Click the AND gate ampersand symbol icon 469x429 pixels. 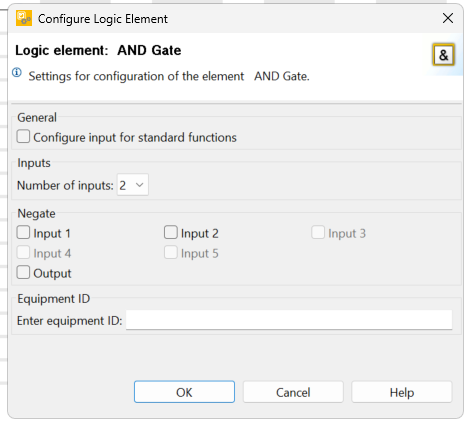coord(443,55)
